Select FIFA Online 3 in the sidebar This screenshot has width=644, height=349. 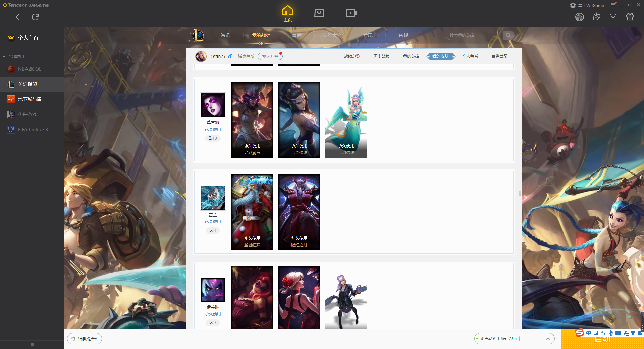tap(32, 130)
